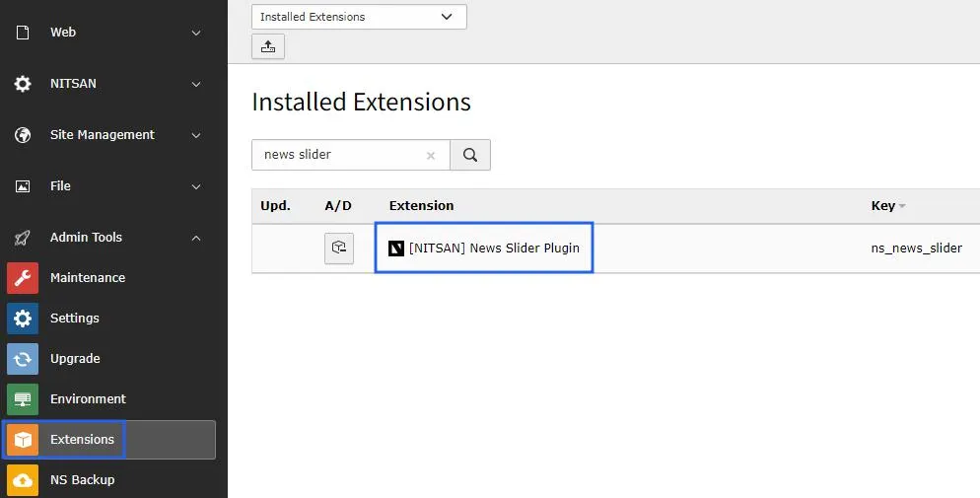
Task: Click the Upd. column header
Action: 275,205
